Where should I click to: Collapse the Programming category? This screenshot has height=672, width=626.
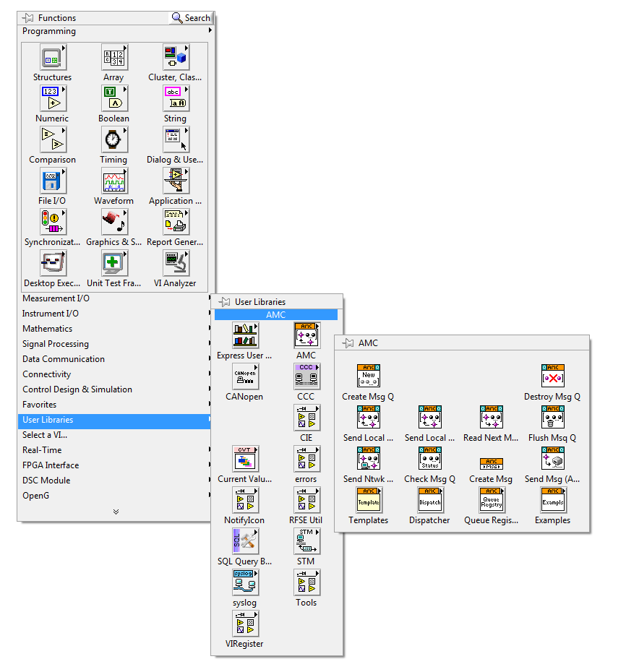point(116,31)
